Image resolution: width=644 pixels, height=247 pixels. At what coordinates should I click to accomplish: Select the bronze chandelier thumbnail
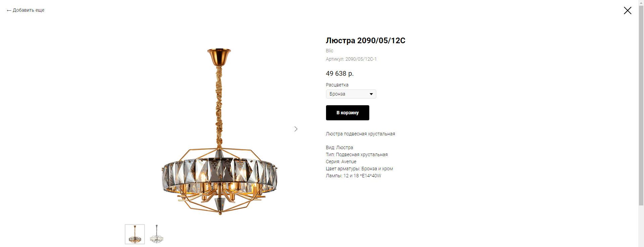(135, 234)
